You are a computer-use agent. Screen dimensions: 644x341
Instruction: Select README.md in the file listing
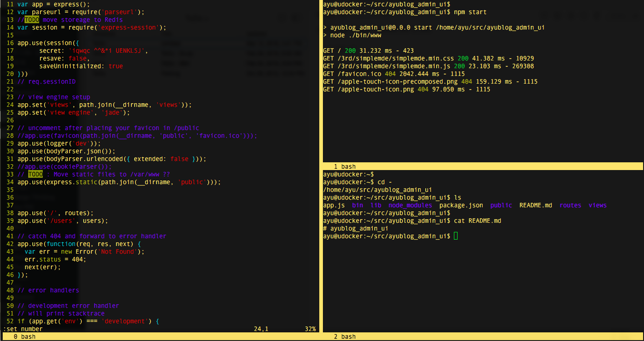536,205
